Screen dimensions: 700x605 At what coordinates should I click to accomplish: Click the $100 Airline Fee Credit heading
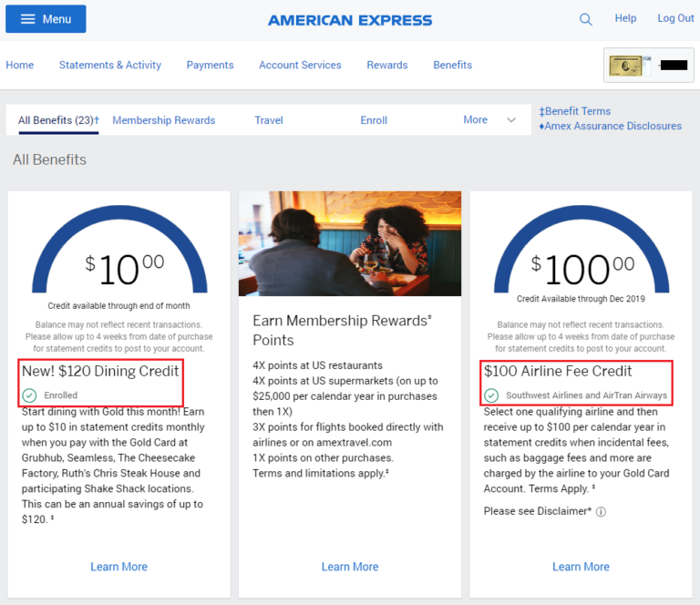[x=558, y=371]
